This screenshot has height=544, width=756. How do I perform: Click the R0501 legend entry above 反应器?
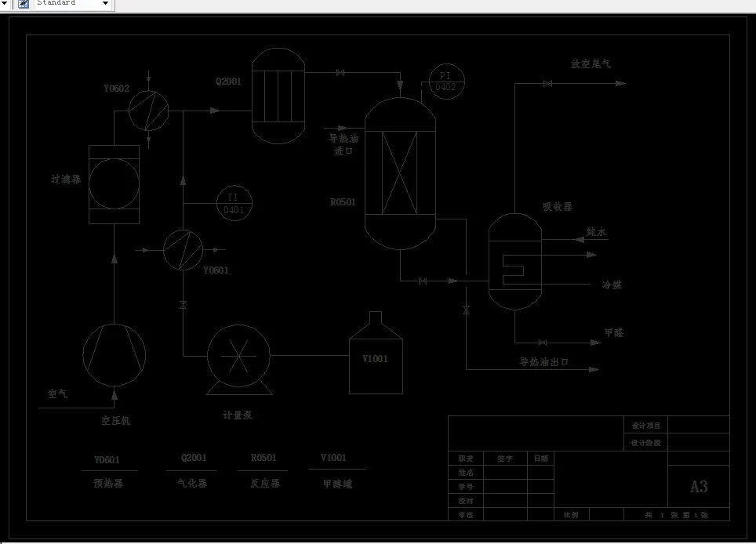(264, 458)
